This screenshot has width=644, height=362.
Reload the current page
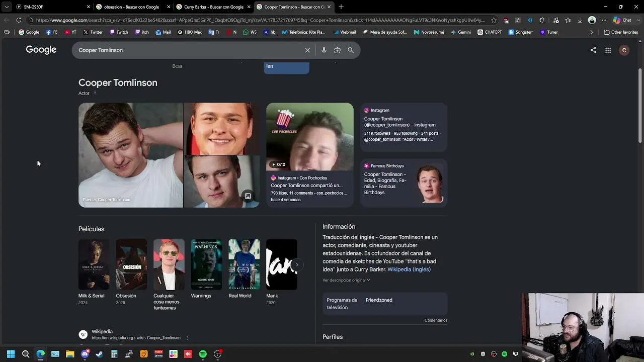click(x=19, y=20)
